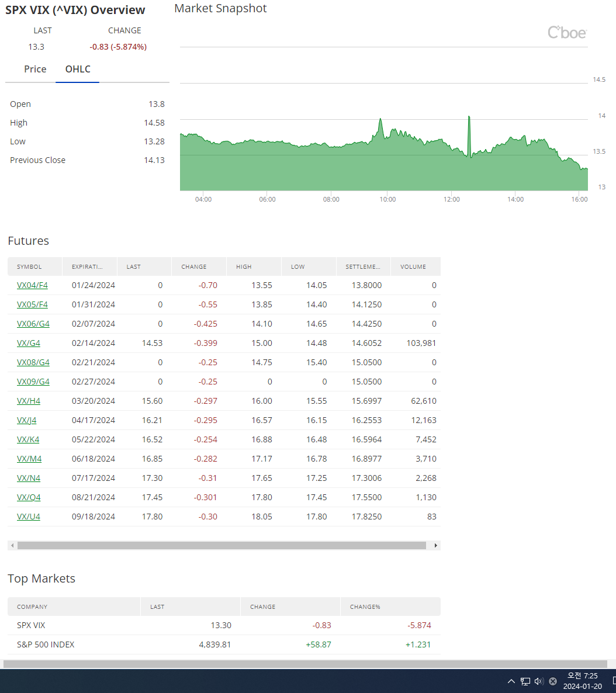The width and height of the screenshot is (616, 693).
Task: Open the volume speaker tray icon
Action: tap(539, 681)
